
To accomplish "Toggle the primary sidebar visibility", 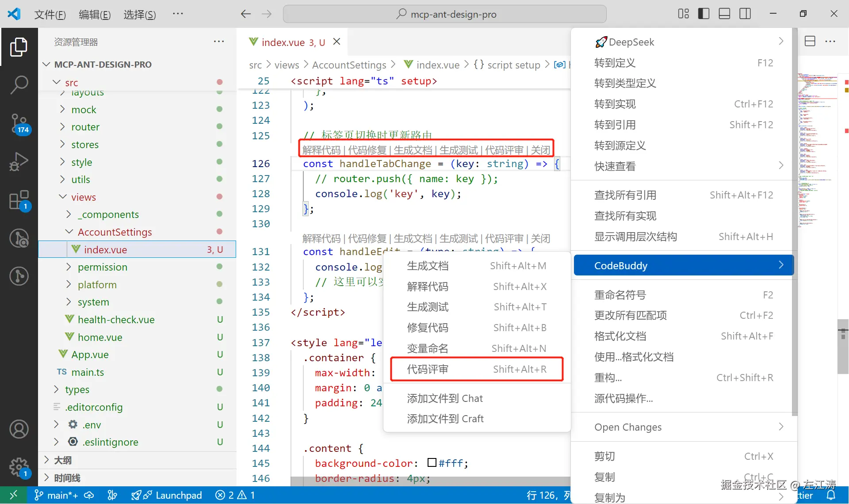I will point(703,14).
